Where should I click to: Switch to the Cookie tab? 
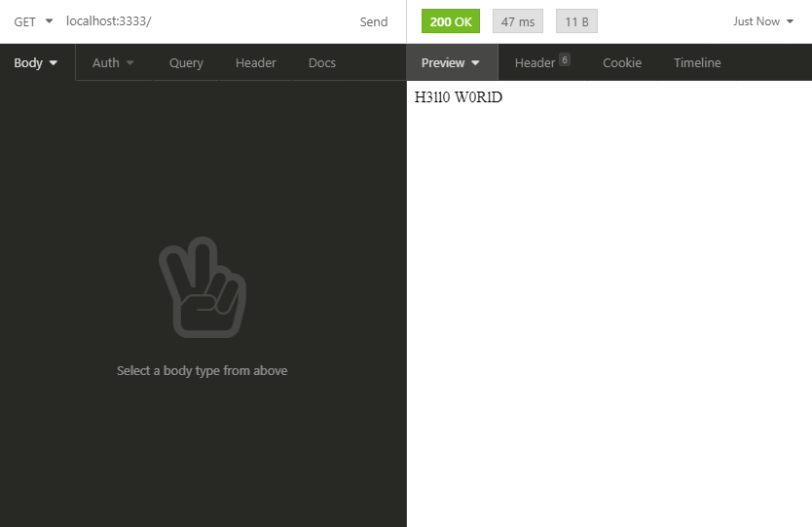[622, 62]
